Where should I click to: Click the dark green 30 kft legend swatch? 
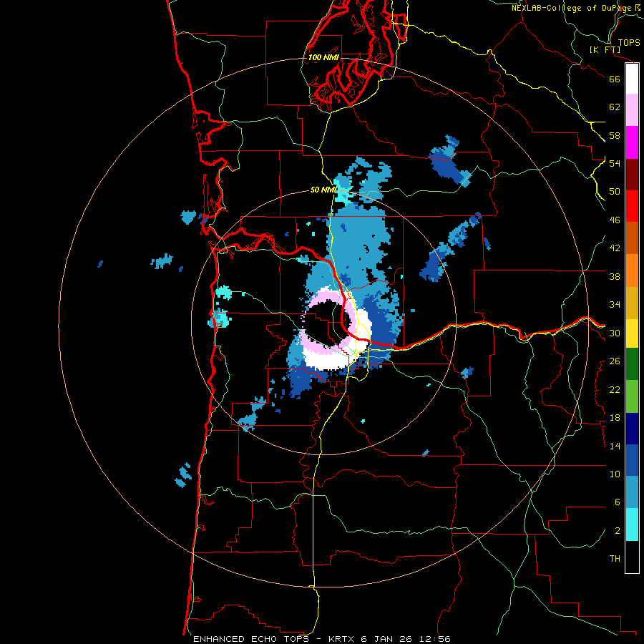click(x=632, y=364)
